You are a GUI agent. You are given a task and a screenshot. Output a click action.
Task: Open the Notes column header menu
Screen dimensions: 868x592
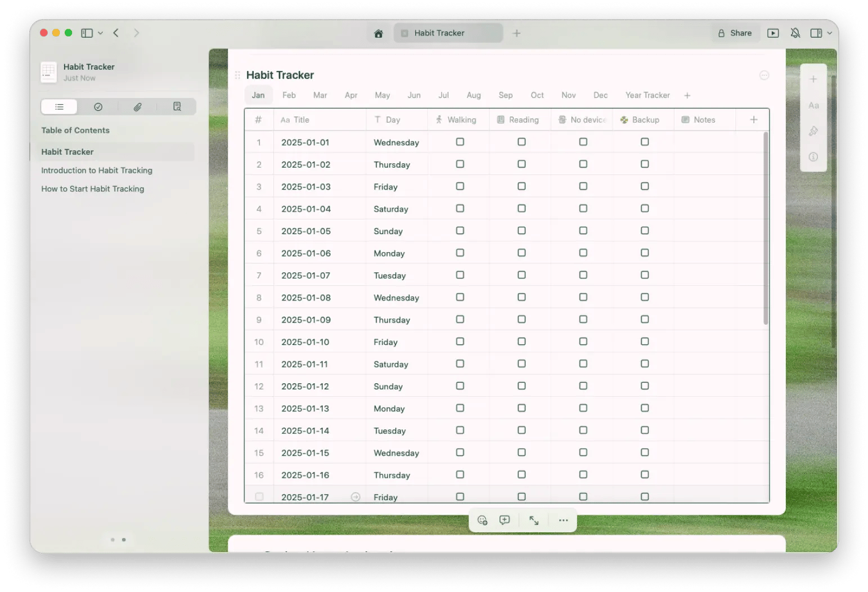[x=704, y=120]
